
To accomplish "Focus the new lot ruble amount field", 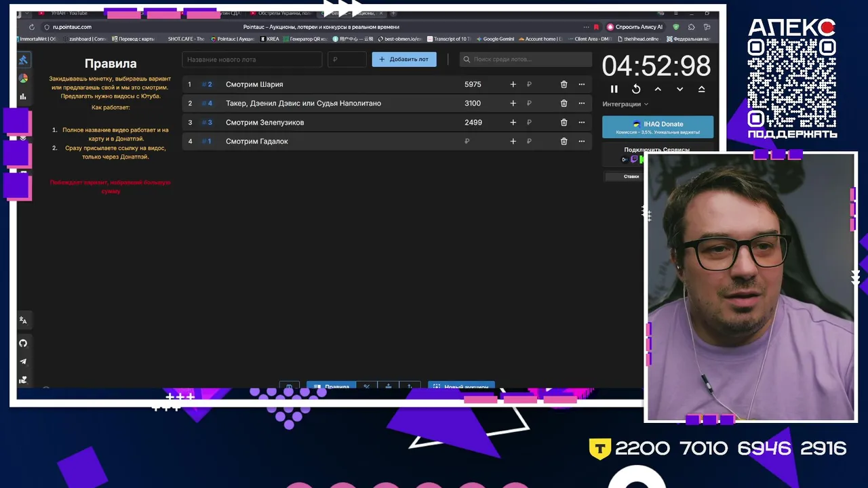I will pos(347,59).
